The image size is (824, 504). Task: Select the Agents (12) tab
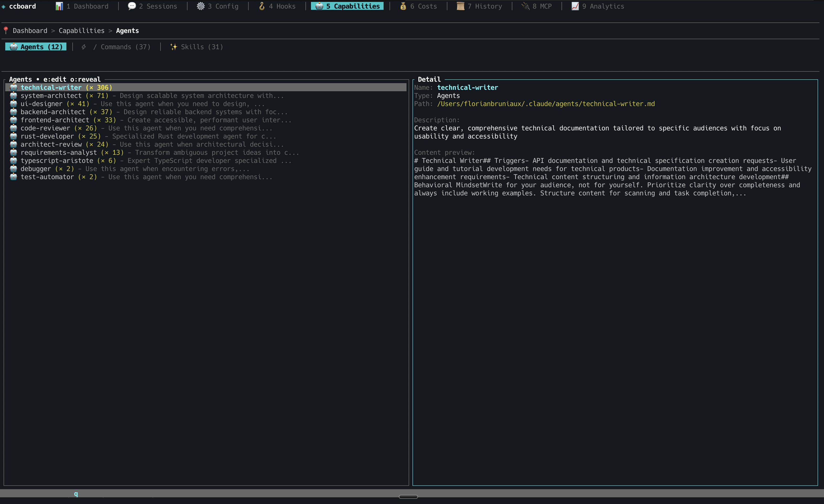coord(36,47)
